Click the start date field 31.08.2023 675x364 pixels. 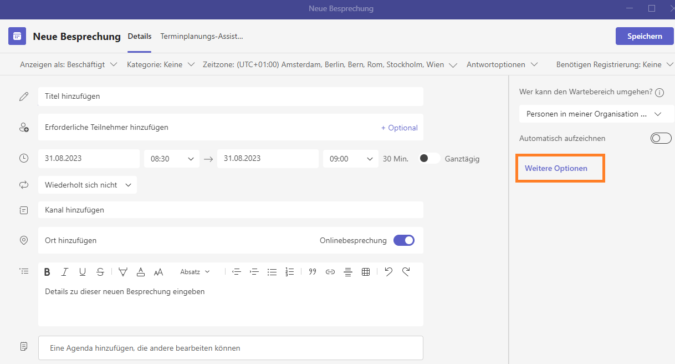[x=89, y=159]
